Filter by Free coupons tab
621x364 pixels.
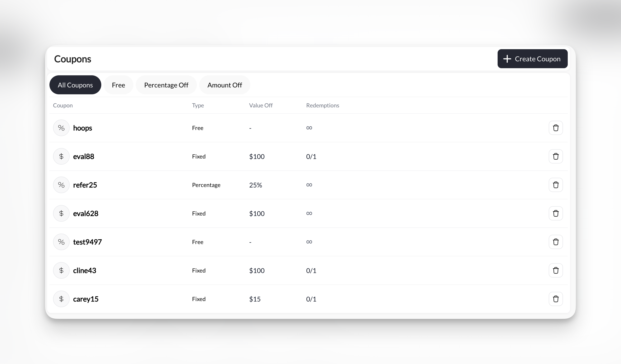click(x=118, y=85)
